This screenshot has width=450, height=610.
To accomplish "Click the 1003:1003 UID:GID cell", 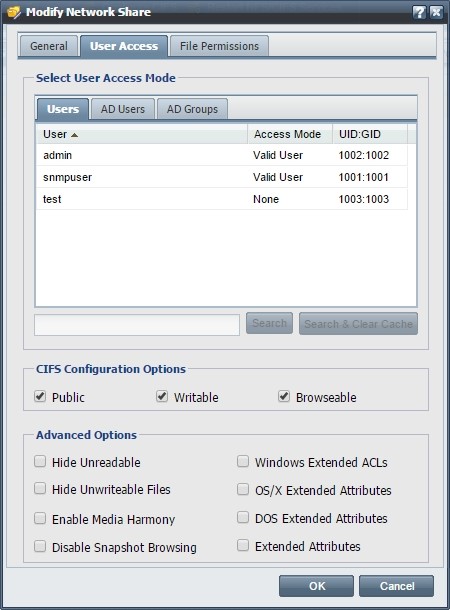I will tap(364, 199).
